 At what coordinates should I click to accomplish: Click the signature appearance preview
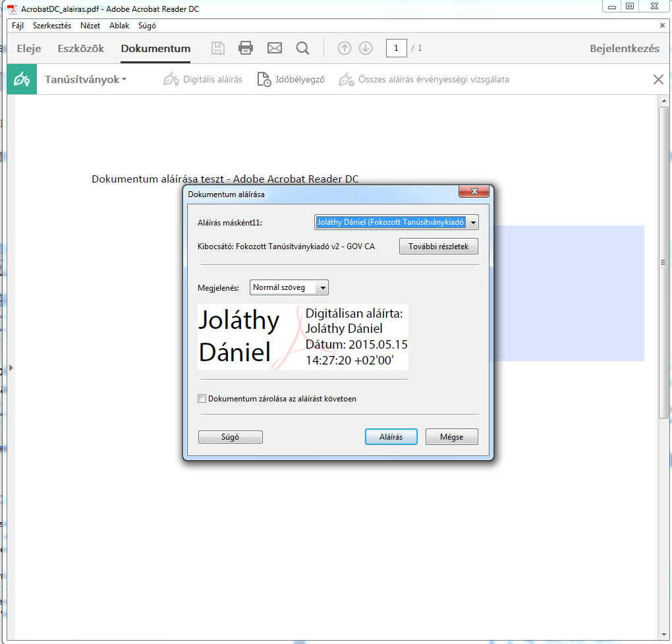[303, 337]
